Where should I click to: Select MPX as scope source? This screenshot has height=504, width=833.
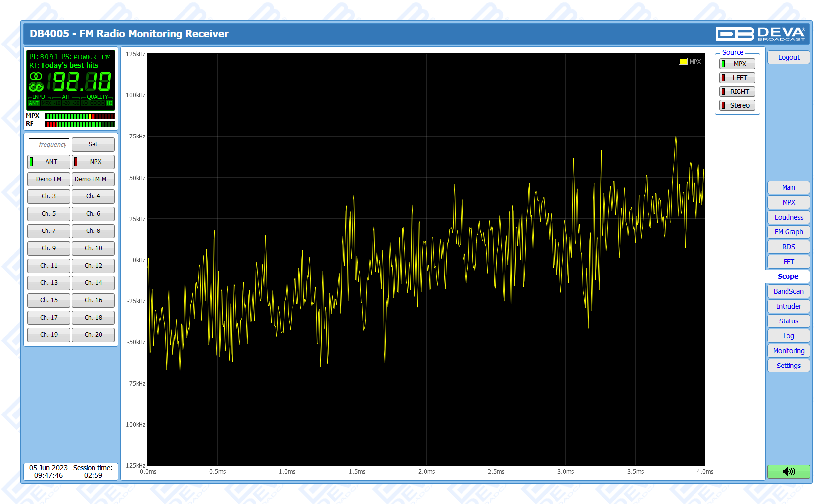coord(737,64)
